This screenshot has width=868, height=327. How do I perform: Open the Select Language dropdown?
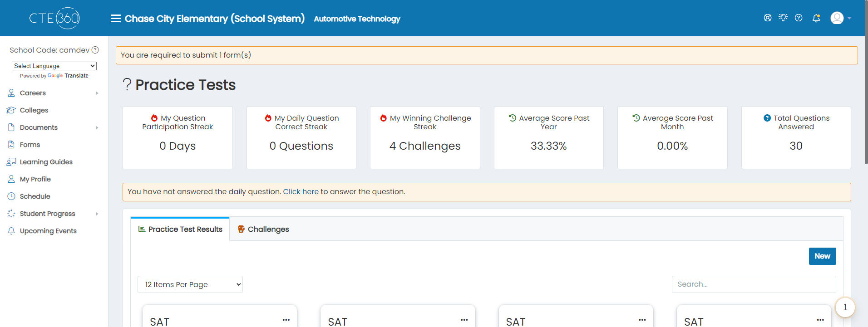(54, 66)
